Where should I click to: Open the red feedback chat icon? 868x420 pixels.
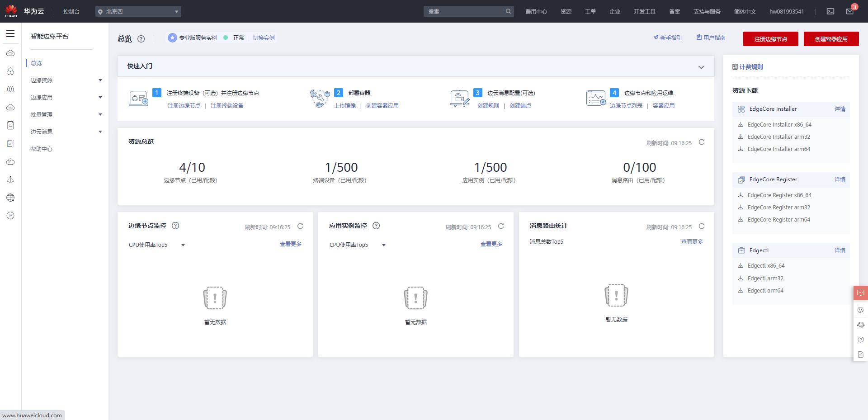point(861,293)
